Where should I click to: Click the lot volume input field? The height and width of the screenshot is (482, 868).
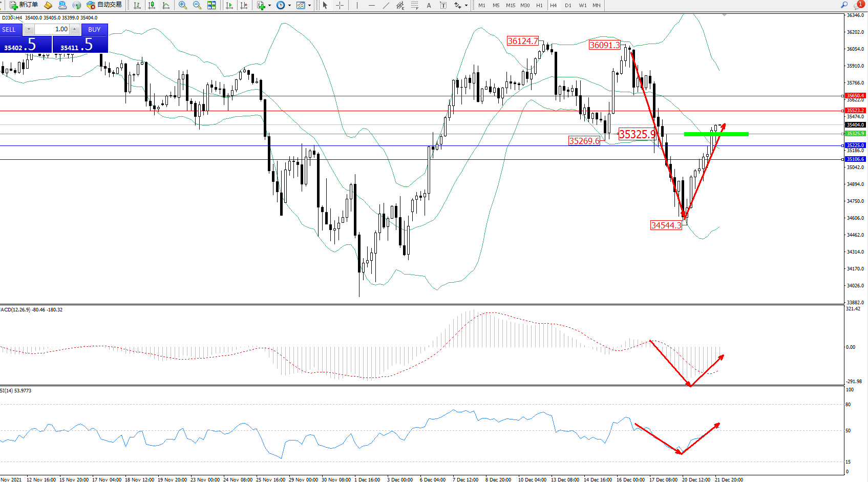pyautogui.click(x=52, y=29)
